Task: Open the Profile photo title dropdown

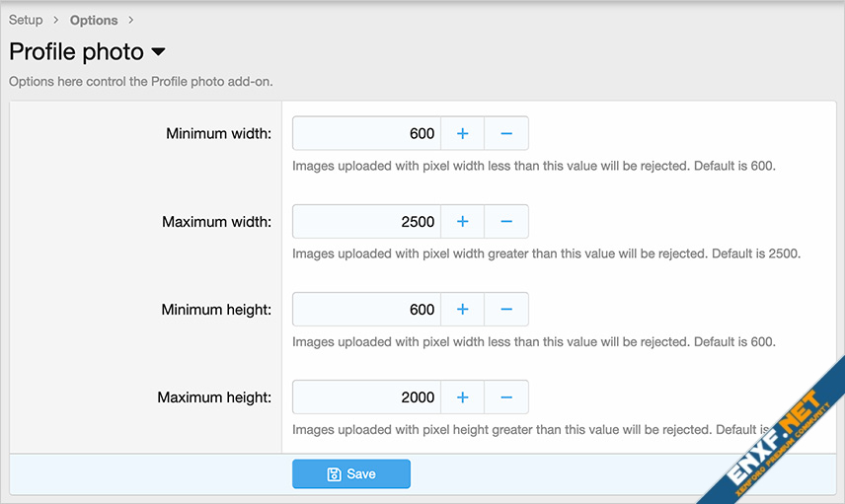Action: [158, 52]
